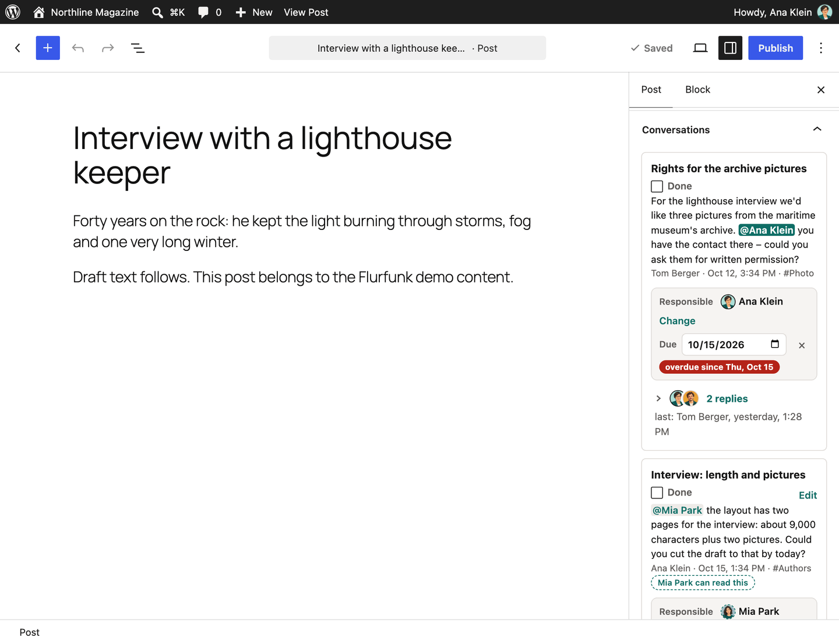Click the Ana Klein responsible avatar
The image size is (839, 644).
tap(728, 302)
